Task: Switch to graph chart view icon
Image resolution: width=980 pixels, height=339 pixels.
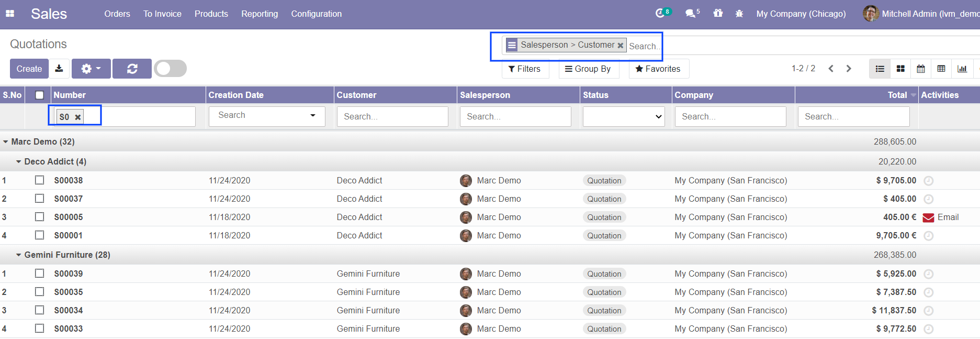Action: point(962,69)
